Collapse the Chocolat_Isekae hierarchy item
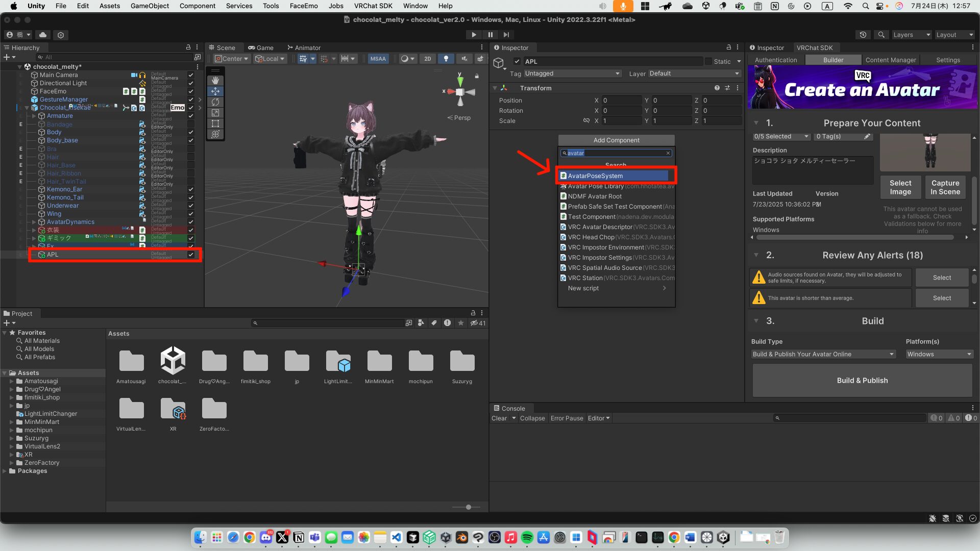Image resolution: width=980 pixels, height=551 pixels. coord(27,108)
